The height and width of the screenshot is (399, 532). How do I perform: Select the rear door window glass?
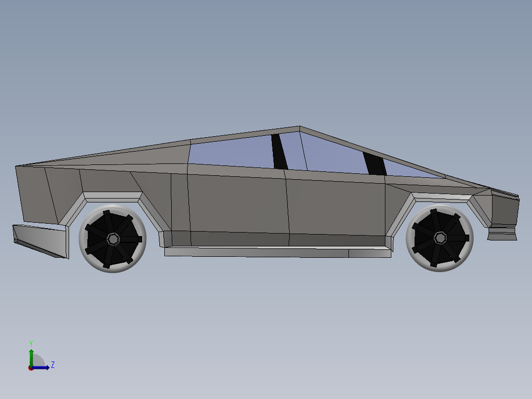pyautogui.click(x=231, y=153)
